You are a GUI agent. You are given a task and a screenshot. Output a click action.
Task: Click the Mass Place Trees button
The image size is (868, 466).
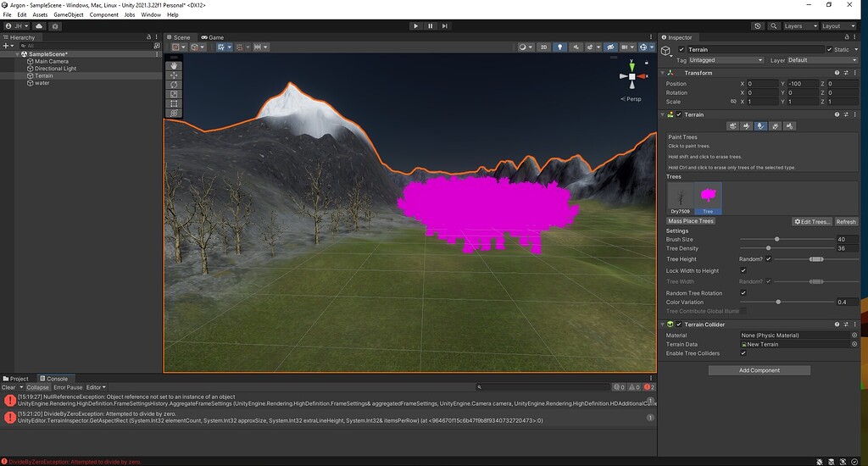(x=691, y=221)
